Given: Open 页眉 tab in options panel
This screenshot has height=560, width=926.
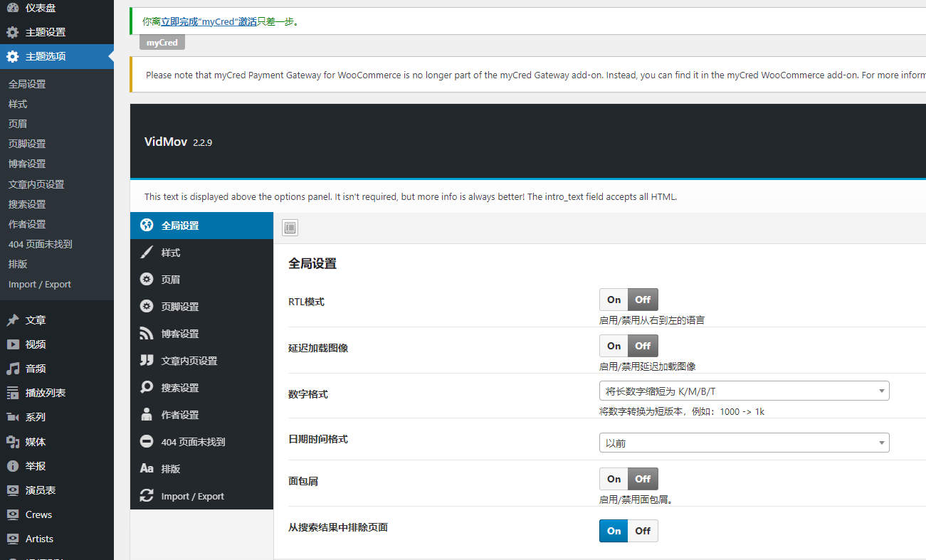Looking at the screenshot, I should click(201, 280).
